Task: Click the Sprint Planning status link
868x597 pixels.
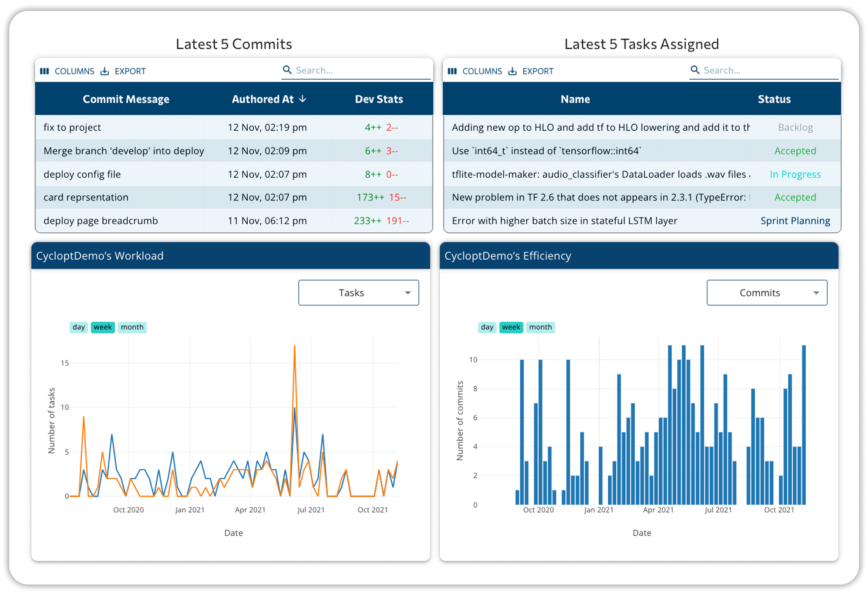Action: [795, 221]
